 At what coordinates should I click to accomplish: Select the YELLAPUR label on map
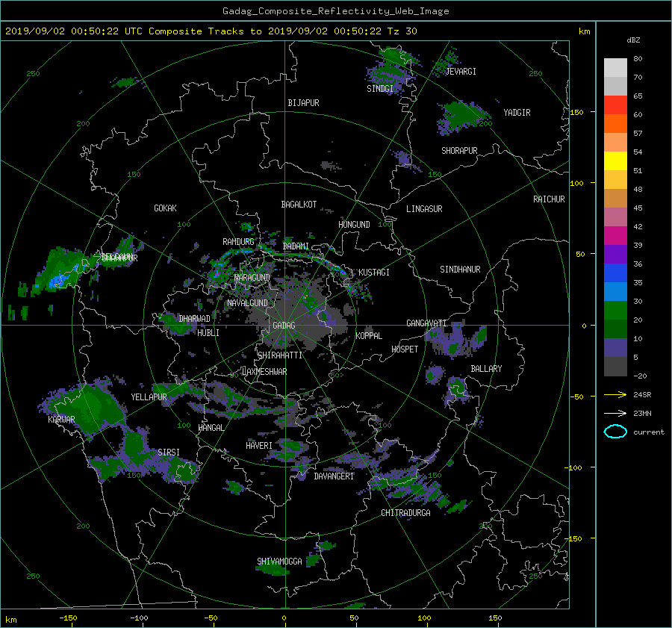pos(149,397)
